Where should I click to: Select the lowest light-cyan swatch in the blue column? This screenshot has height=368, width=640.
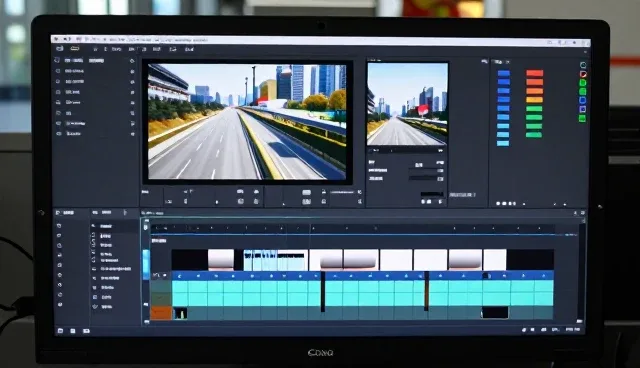[x=503, y=143]
